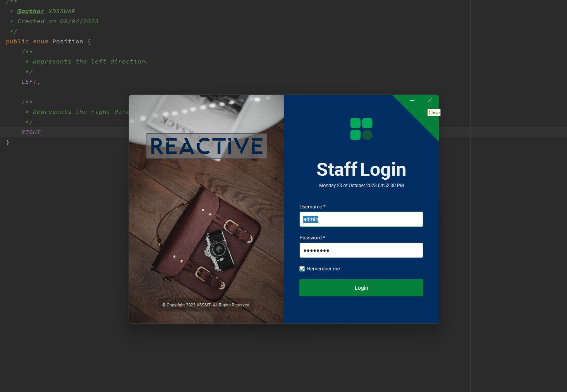This screenshot has height=392, width=567.
Task: Click 'Represents the left direction.' comment
Action: [91, 62]
